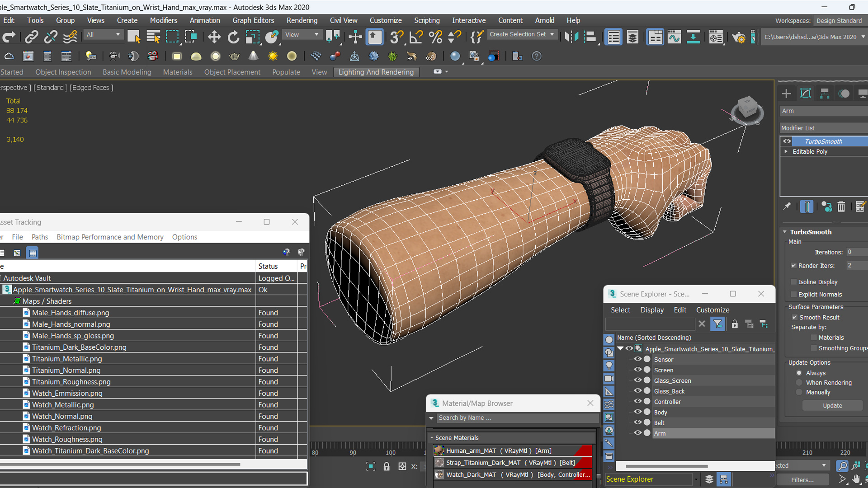Expand the Editable Poly modifier

(x=786, y=151)
